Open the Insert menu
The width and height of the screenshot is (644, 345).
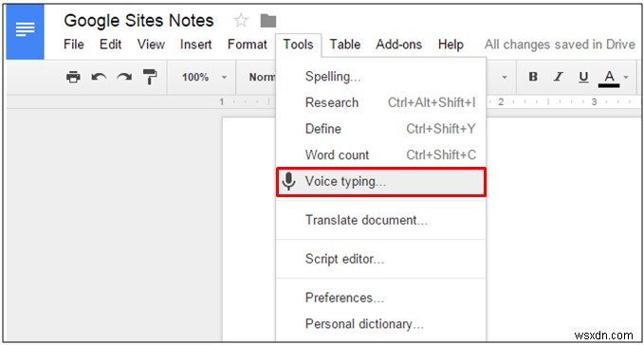(x=196, y=45)
